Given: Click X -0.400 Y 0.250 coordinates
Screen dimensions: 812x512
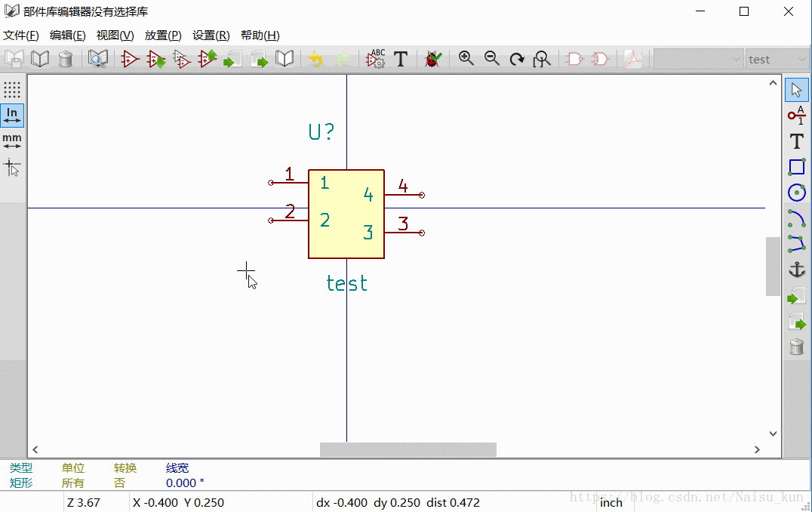Looking at the screenshot, I should (178, 503).
